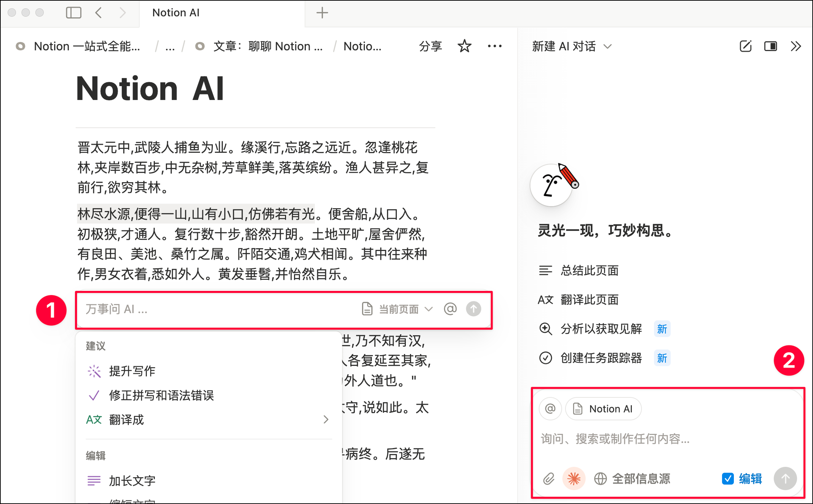Click the 总结此页面 option

(x=589, y=271)
